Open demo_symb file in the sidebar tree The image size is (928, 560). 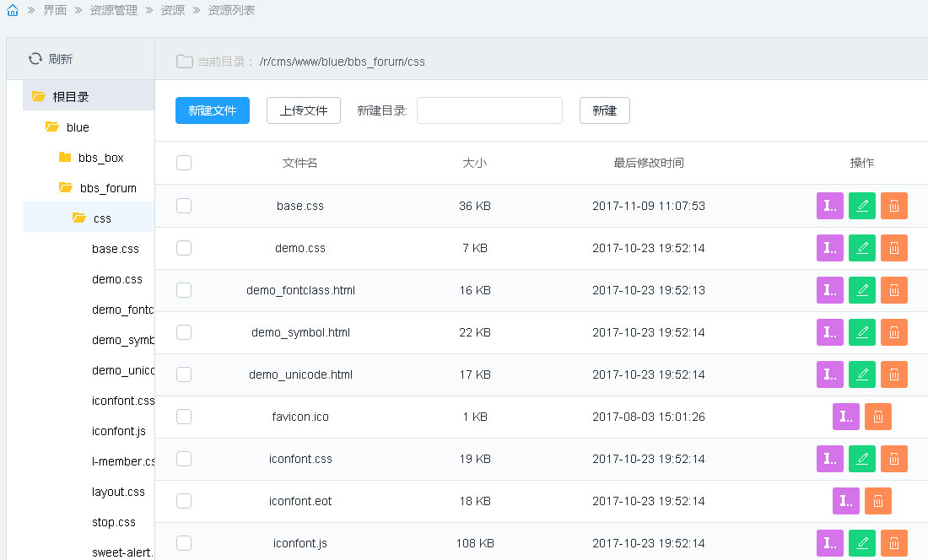(123, 340)
